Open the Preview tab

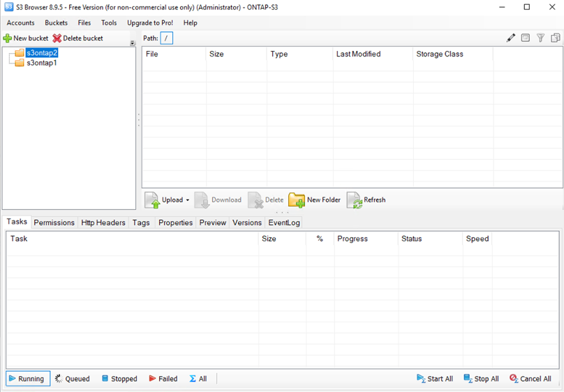213,223
